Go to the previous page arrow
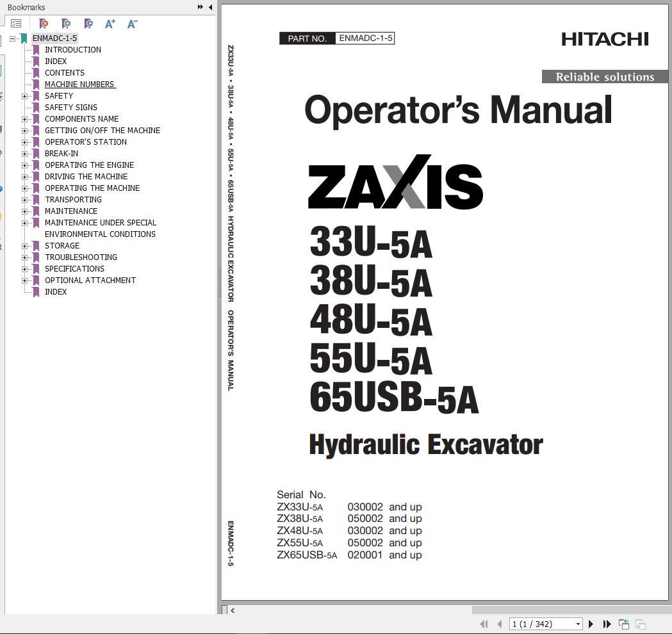This screenshot has height=634, width=672. pos(499,624)
